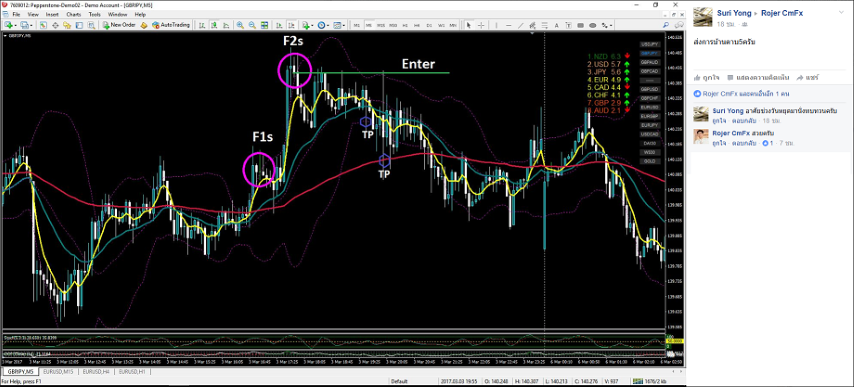Select the ellipse drawing tool

(593, 25)
